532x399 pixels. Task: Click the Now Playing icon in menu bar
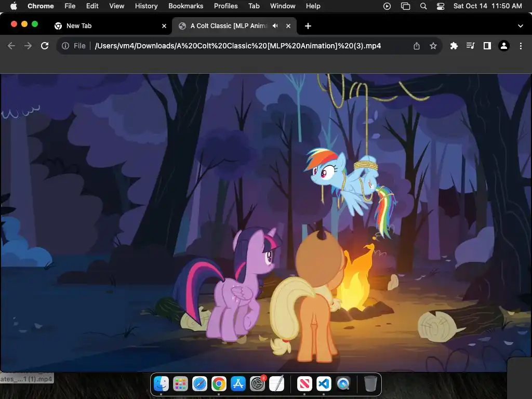coord(387,6)
